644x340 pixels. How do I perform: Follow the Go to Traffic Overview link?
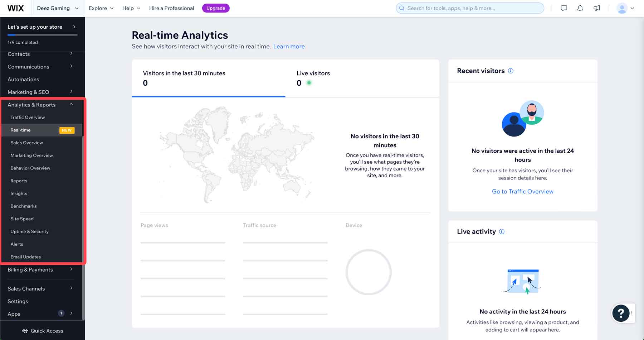click(x=522, y=191)
